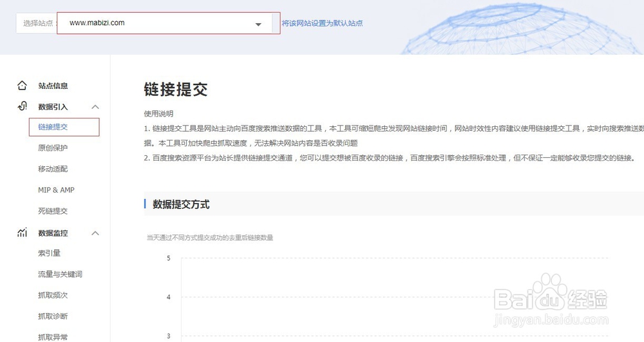Screen dimensions: 644x342
Task: Click the 数据监控 chart icon
Action: point(22,233)
